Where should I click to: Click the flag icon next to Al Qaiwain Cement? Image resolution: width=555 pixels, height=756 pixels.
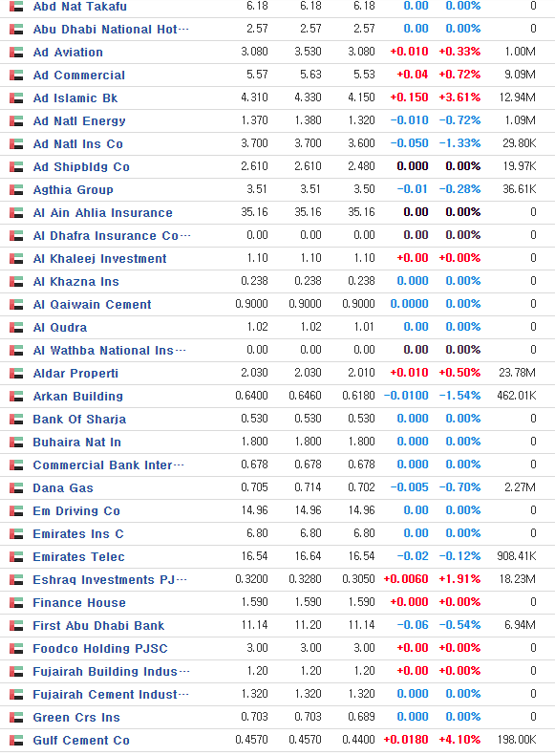click(16, 305)
